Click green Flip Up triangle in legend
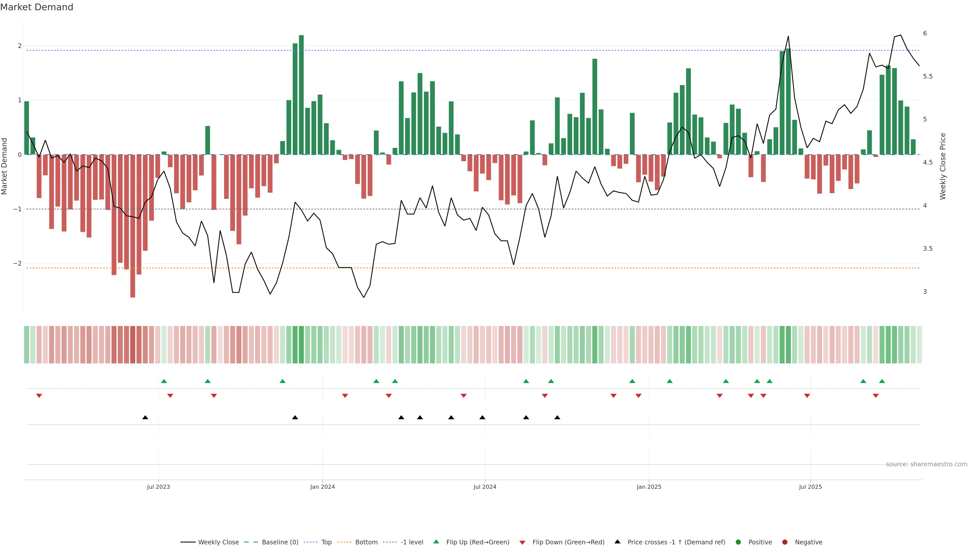 pos(436,542)
